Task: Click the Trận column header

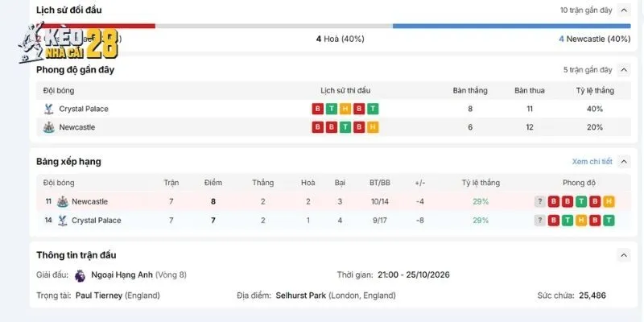Action: [171, 183]
